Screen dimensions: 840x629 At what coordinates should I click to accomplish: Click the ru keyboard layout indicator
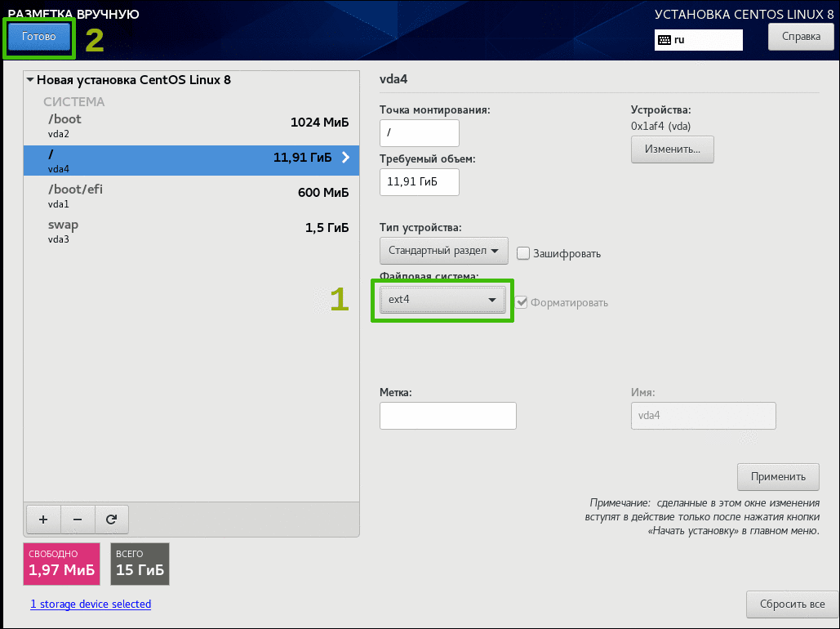[x=699, y=40]
